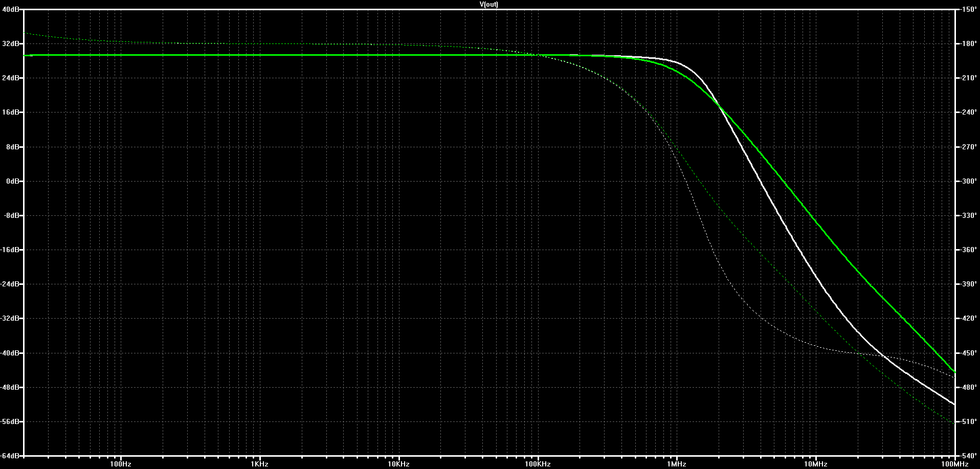Select the 8dB magnitude axis label
980x469 pixels.
coord(12,147)
